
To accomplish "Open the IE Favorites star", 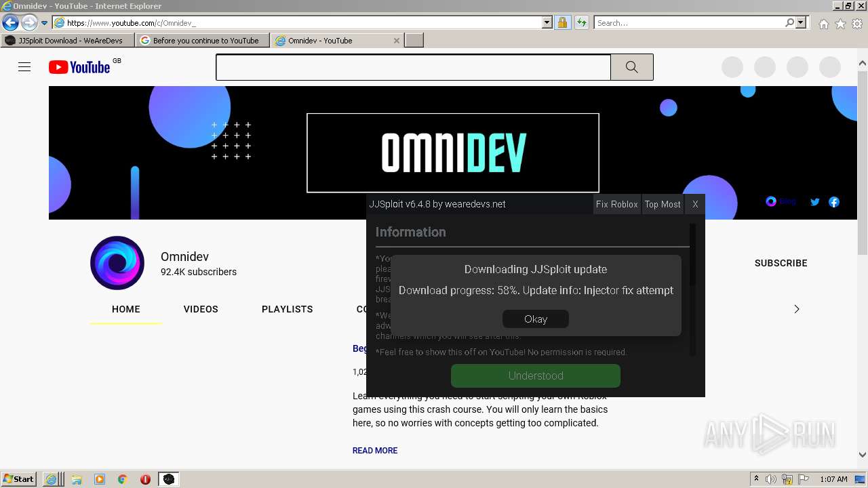I will coord(841,24).
